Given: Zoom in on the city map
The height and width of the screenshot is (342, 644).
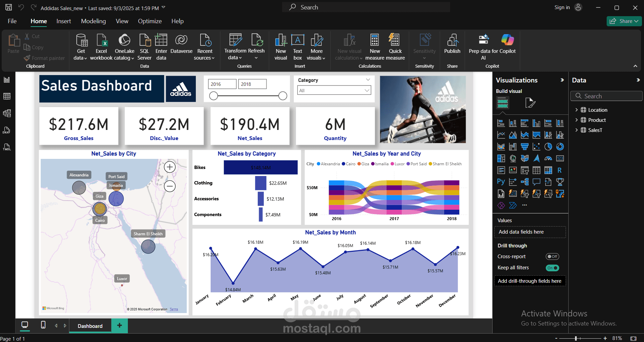Looking at the screenshot, I should pos(170,167).
